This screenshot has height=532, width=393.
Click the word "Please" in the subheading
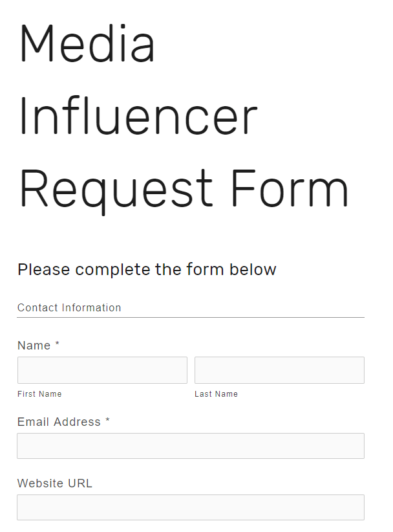[43, 269]
